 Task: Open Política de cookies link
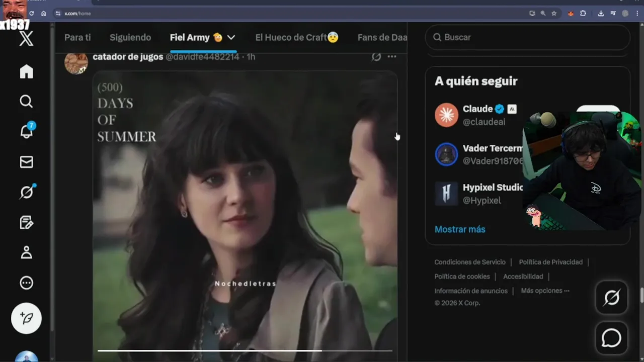coord(462,277)
